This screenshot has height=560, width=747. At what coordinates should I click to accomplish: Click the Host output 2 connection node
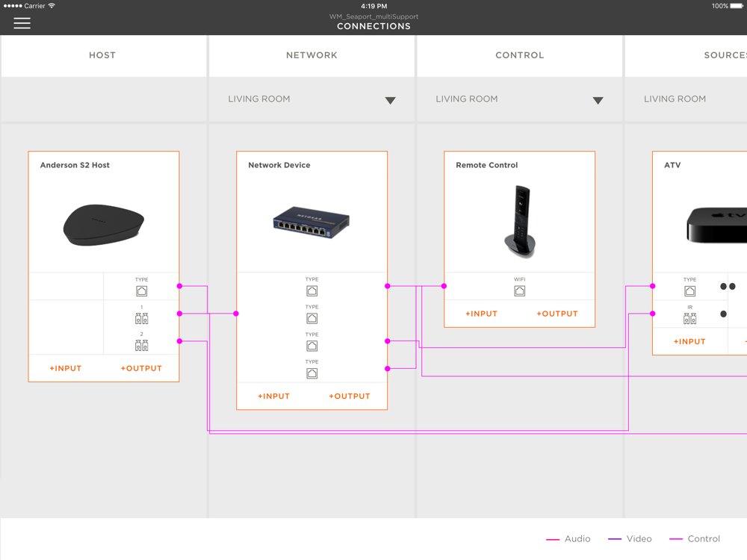tap(179, 341)
